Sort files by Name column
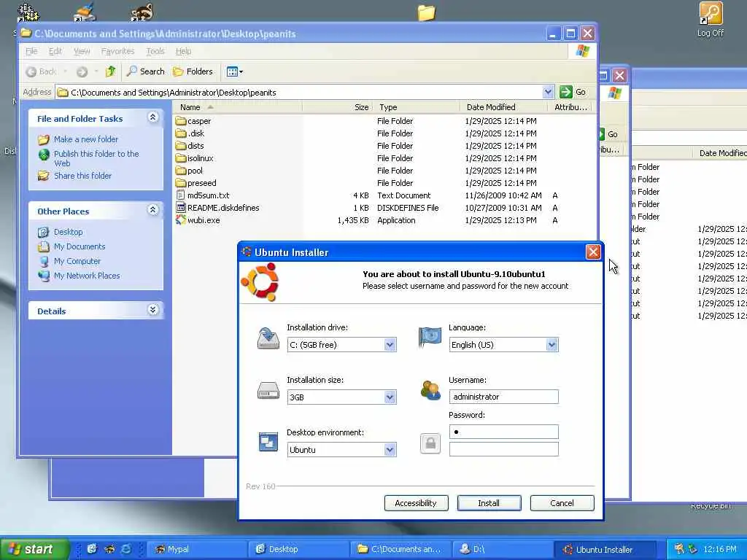747x560 pixels. pyautogui.click(x=237, y=107)
